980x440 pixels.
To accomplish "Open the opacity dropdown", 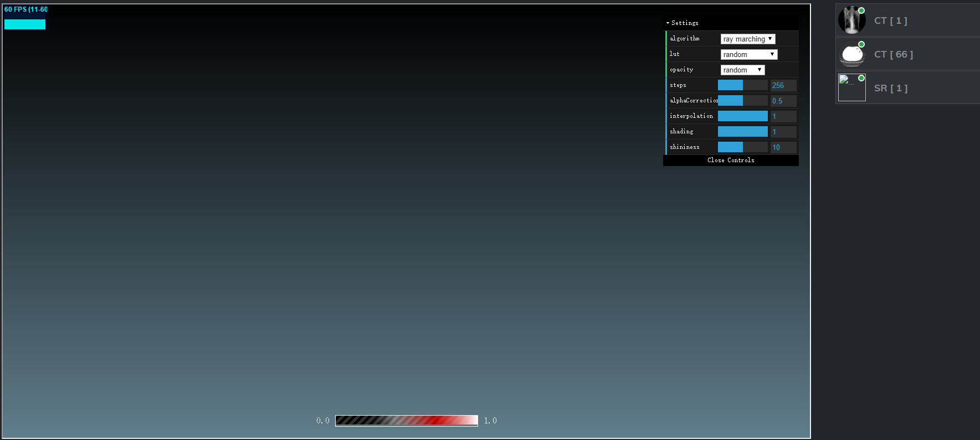I will point(742,70).
